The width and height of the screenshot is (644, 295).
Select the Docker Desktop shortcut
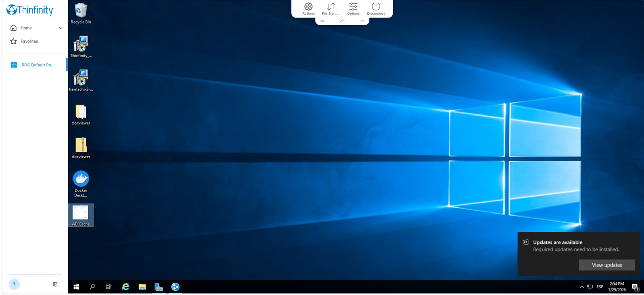[81, 184]
